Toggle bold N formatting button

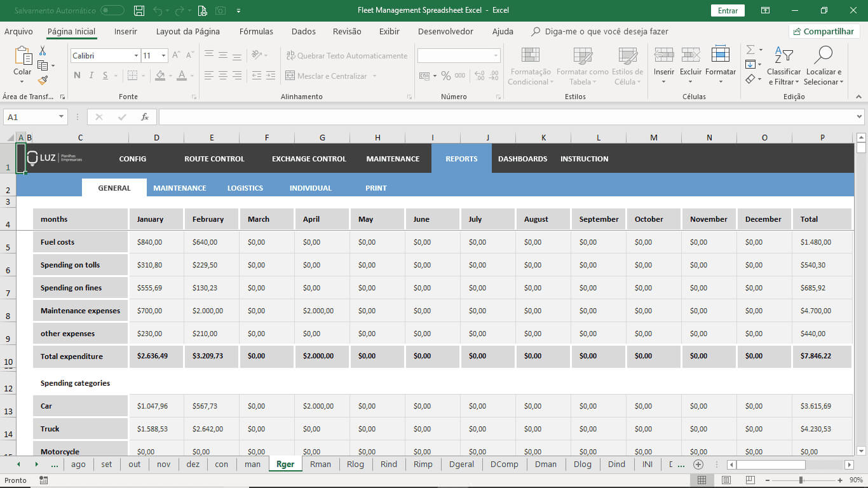click(x=77, y=76)
